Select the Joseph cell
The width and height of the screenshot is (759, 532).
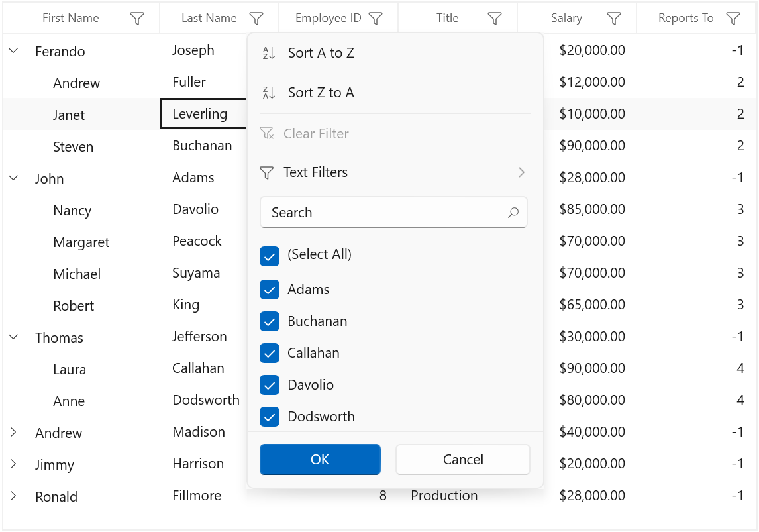[x=193, y=50]
